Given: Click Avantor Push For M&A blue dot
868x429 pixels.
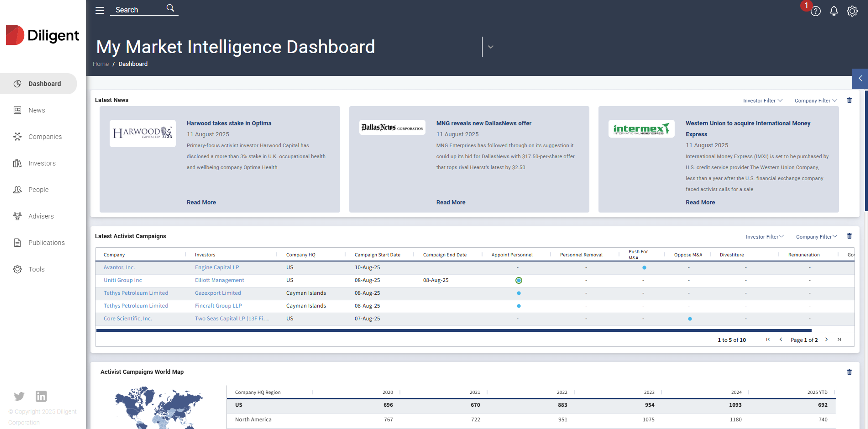Looking at the screenshot, I should tap(644, 267).
